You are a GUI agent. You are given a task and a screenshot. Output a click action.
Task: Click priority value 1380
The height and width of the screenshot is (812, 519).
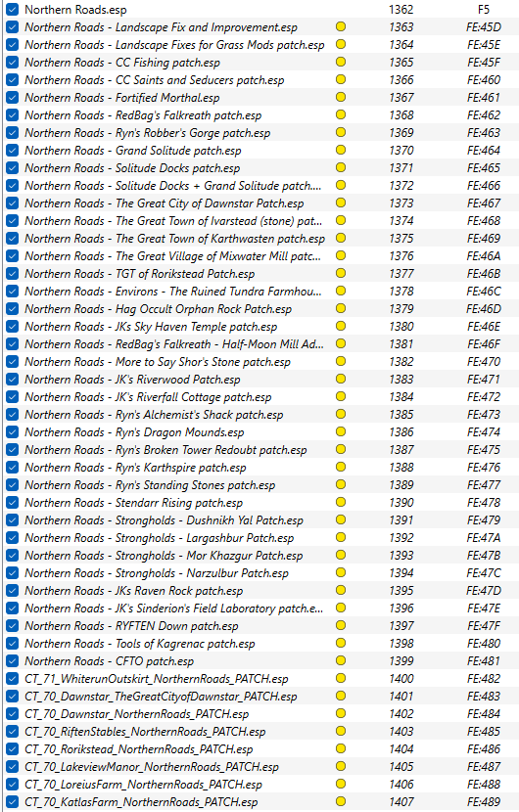401,327
